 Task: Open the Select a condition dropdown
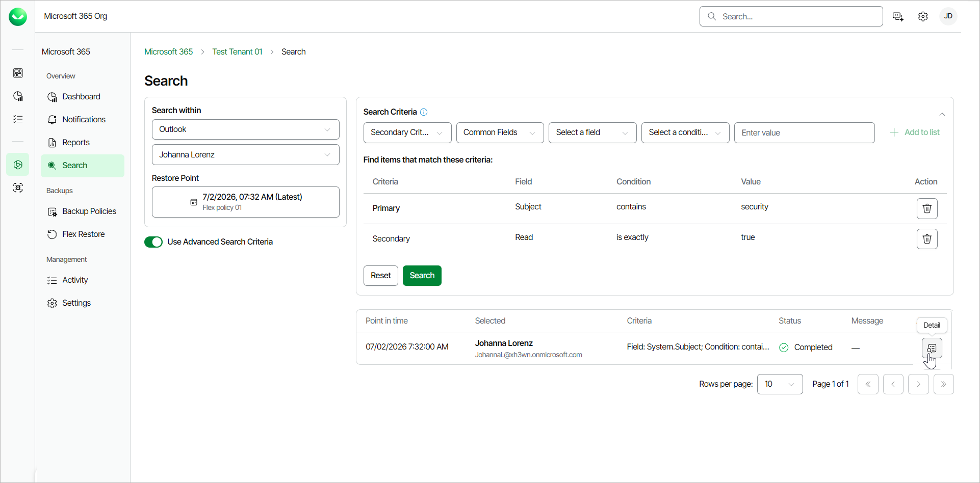point(685,132)
